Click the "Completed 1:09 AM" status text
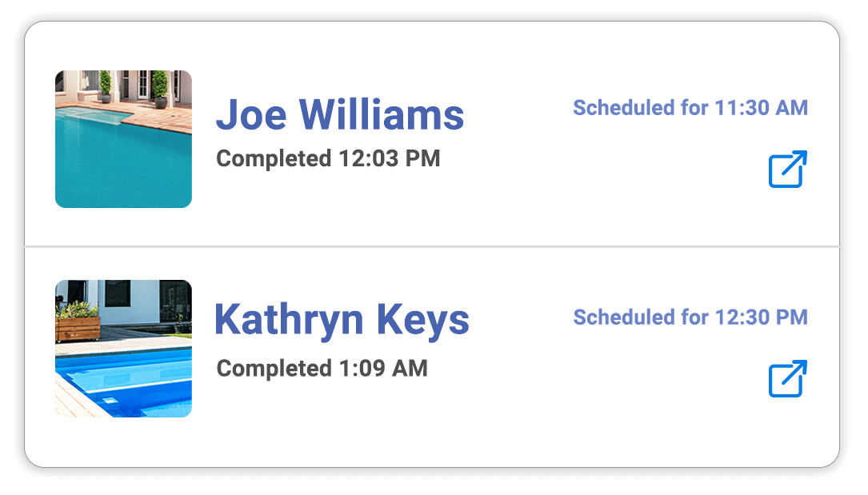 pyautogui.click(x=322, y=368)
